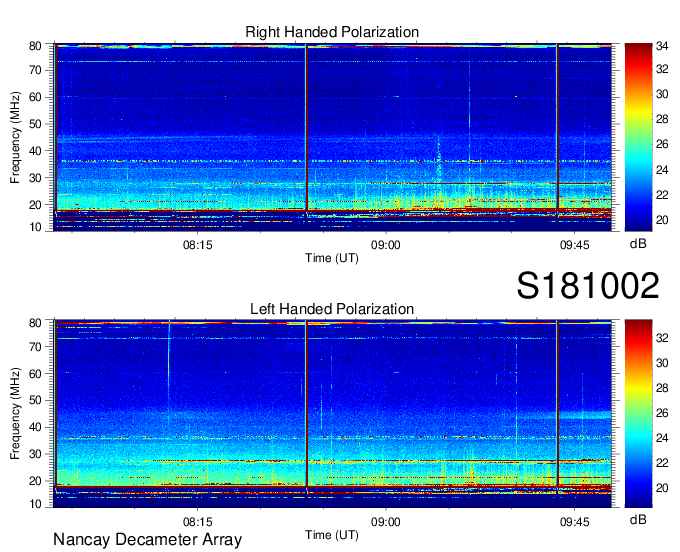Click the 08:15 time tick under Left Handed plot
This screenshot has width=680, height=552.
(197, 522)
